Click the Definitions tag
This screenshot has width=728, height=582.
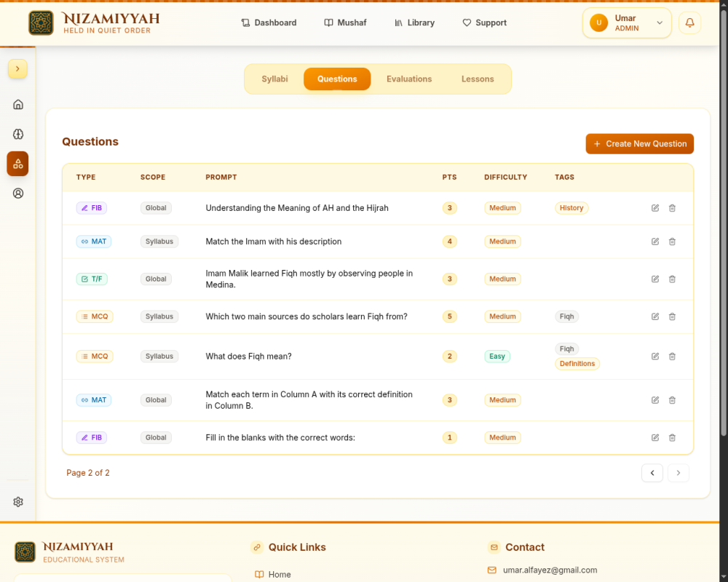577,364
